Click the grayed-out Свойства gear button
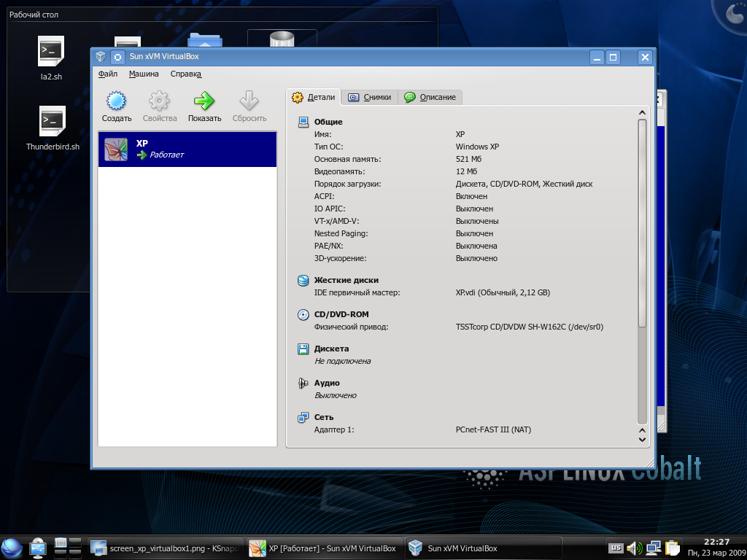 point(160,106)
